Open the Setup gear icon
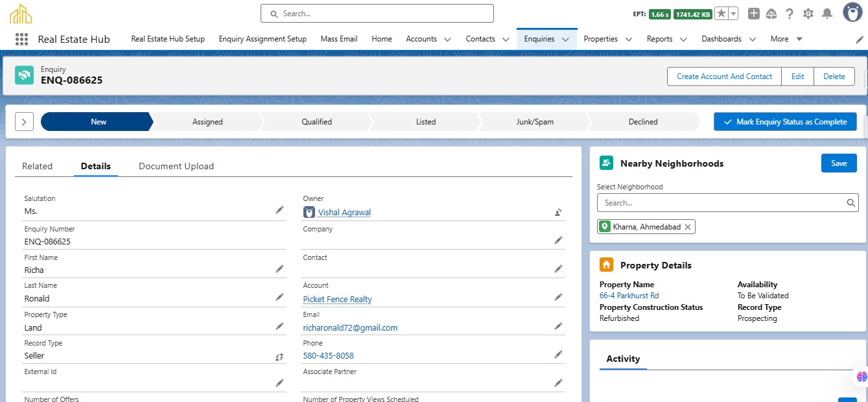The image size is (868, 402). [808, 14]
